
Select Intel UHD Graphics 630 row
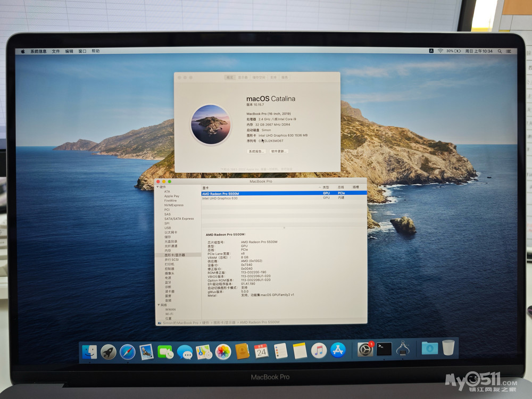220,198
